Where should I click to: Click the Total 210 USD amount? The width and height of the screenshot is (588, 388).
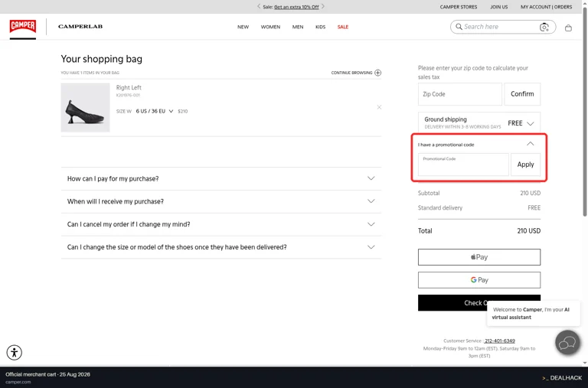(529, 231)
